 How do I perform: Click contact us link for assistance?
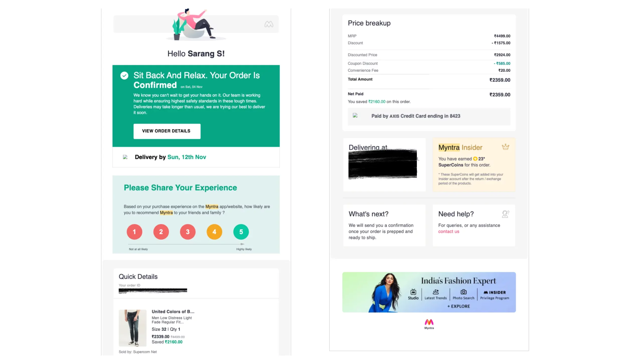point(448,231)
